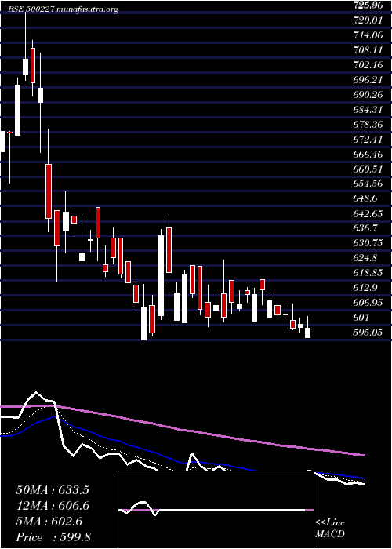Select the 642.65 price axis label
This screenshot has height=549, width=392.
click(x=367, y=214)
